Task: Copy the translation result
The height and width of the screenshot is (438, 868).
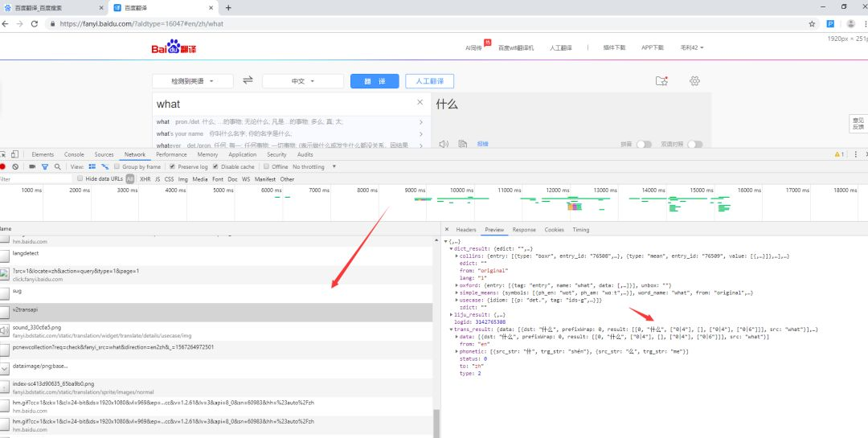Action: pos(463,144)
